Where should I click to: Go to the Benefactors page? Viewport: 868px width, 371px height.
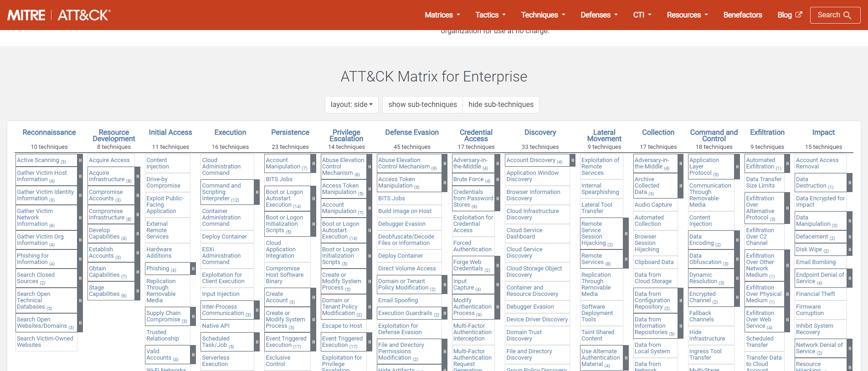(743, 15)
